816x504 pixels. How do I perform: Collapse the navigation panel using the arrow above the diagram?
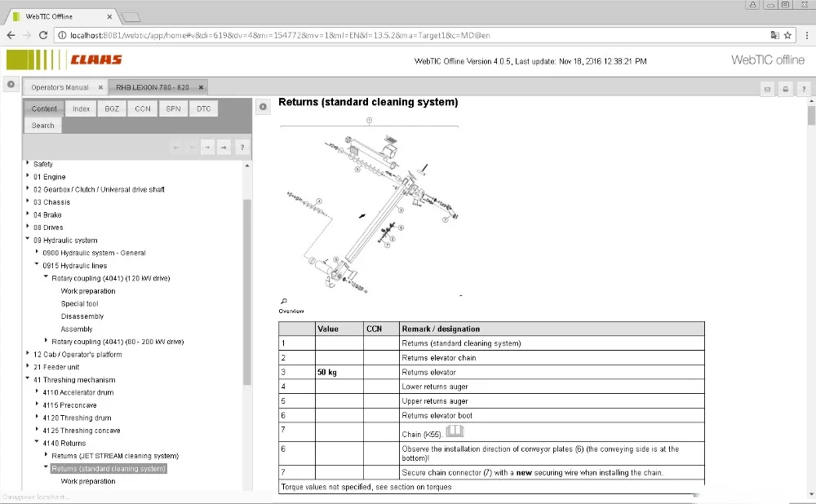263,107
